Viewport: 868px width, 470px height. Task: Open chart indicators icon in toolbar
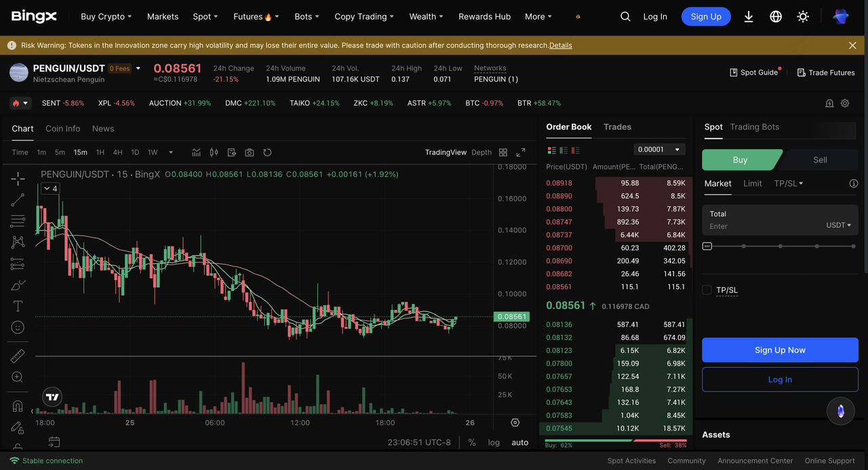(x=197, y=153)
